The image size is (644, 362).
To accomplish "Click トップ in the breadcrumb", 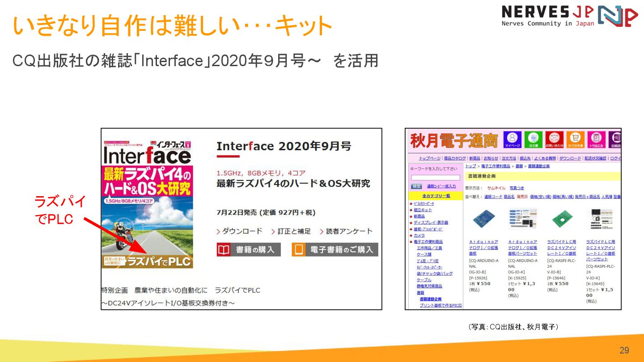I will click(470, 166).
